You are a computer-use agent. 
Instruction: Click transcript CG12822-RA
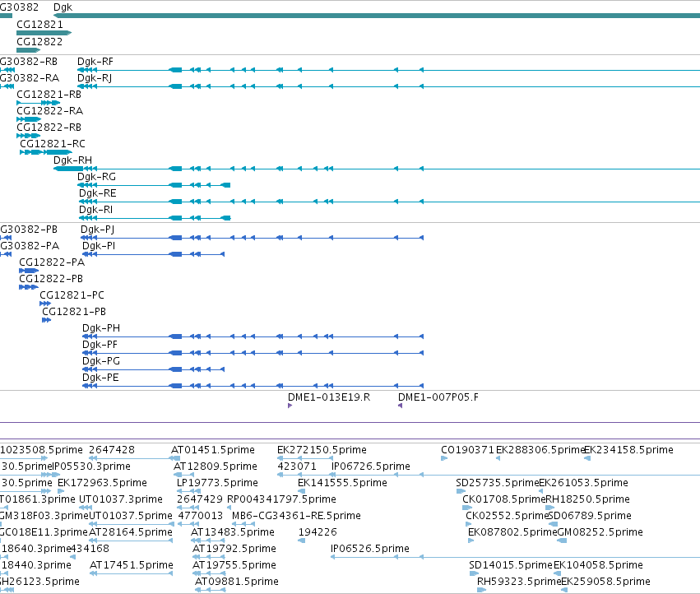49,111
